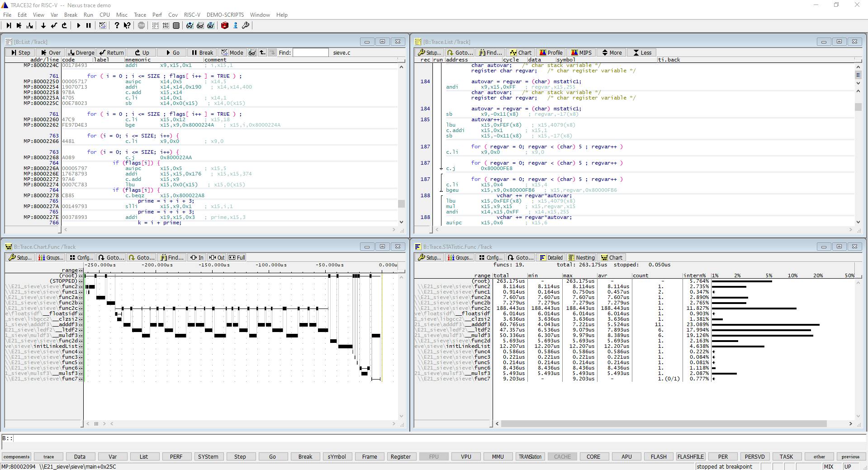Viewport: 868px width, 470px height.
Task: Toggle Detailed view in statistics window
Action: coord(551,257)
